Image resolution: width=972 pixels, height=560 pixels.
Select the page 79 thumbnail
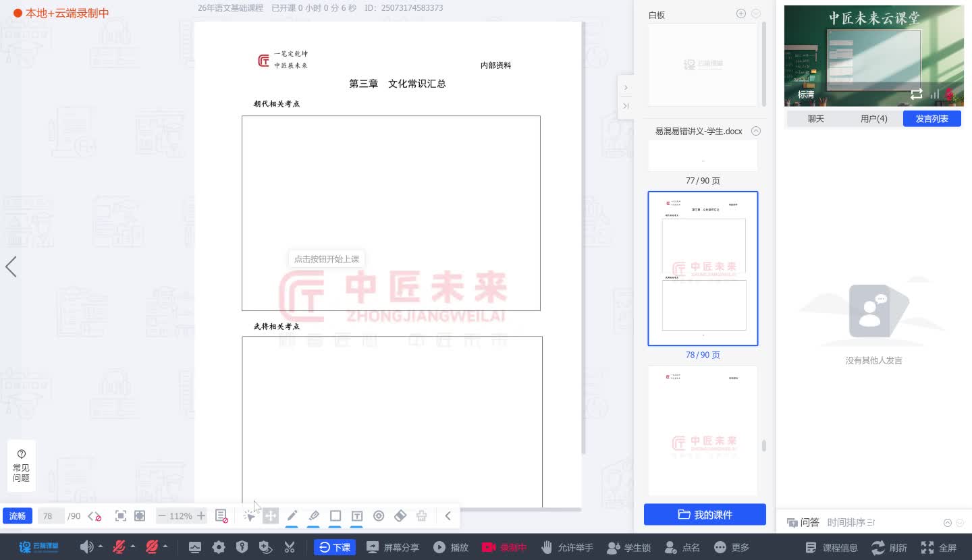(x=703, y=430)
